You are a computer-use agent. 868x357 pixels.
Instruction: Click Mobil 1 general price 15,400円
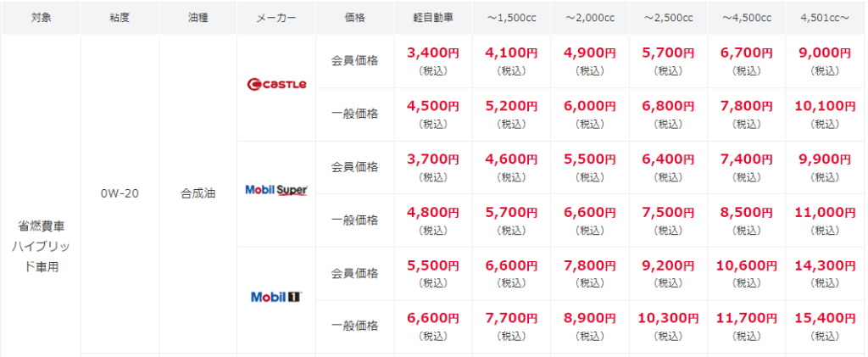[825, 318]
